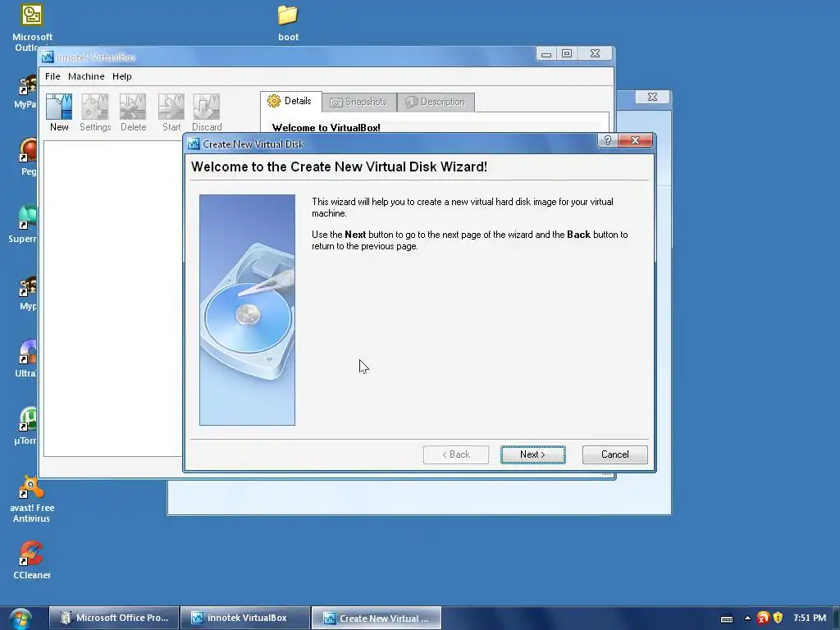Cancel the Create New Virtual Disk wizard
The width and height of the screenshot is (840, 630).
614,454
